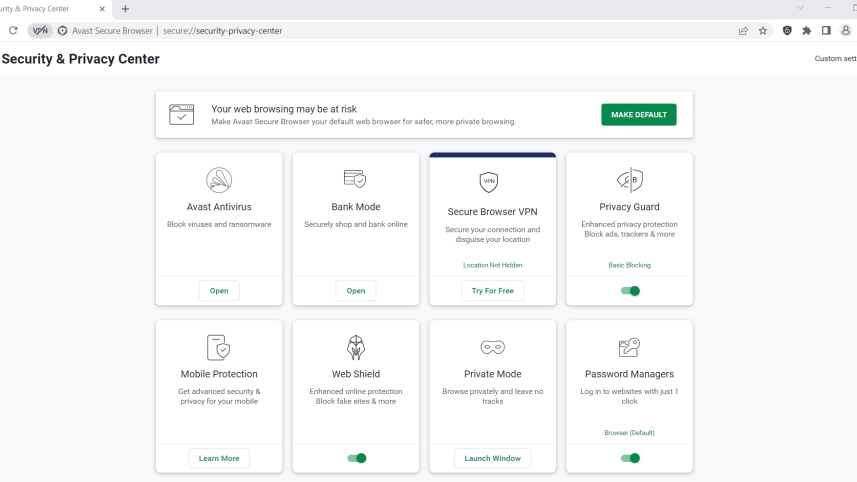Click the Location Not Hidden status text
Viewport: 857px width, 482px height.
point(492,265)
